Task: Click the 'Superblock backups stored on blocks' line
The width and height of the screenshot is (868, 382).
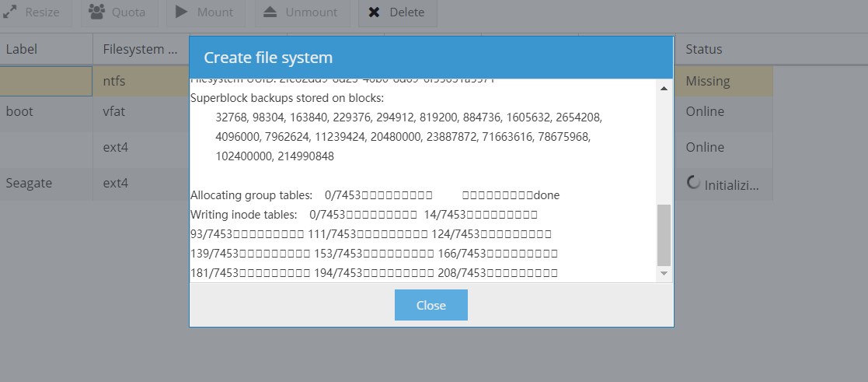Action: [x=287, y=98]
